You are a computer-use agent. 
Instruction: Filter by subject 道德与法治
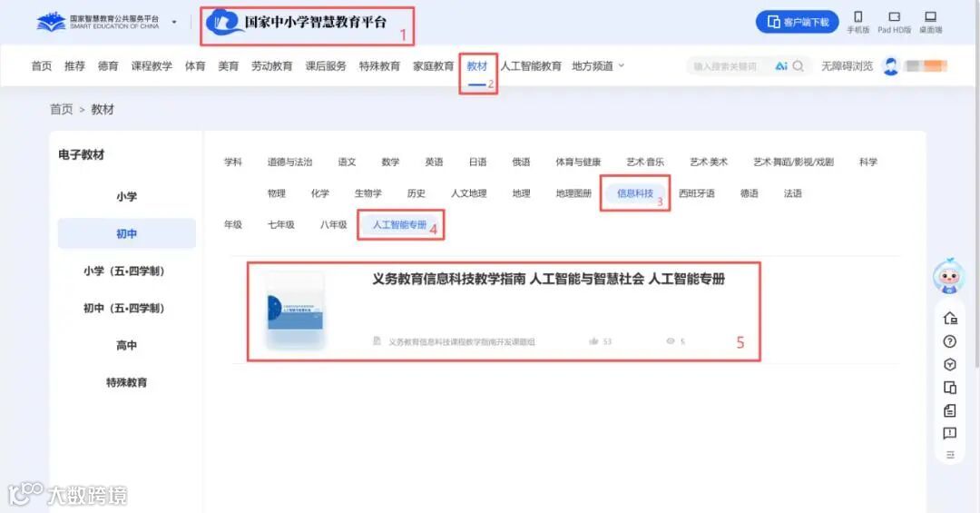click(x=290, y=162)
